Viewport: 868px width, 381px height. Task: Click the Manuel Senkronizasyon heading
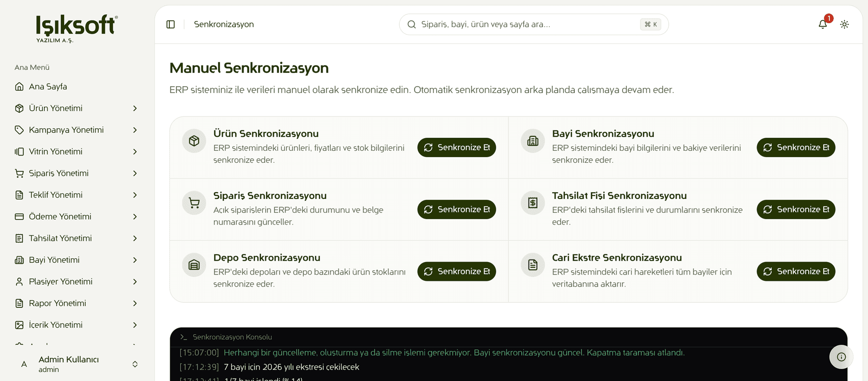249,68
